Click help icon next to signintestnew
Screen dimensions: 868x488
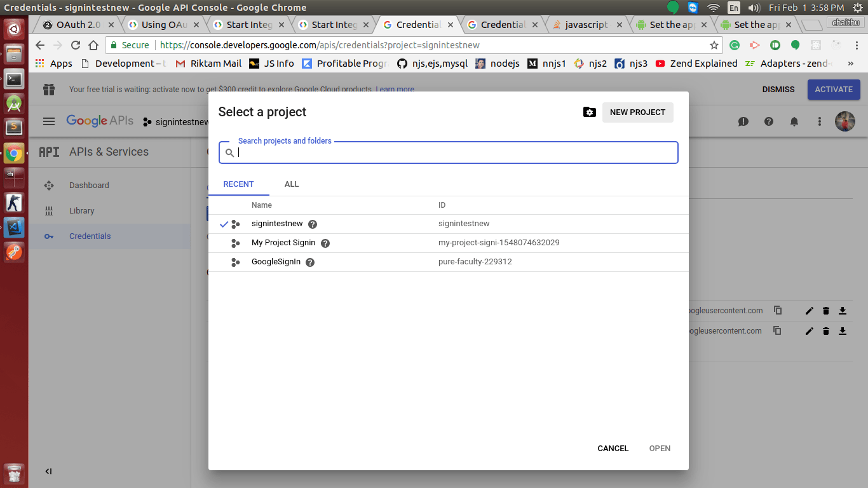click(313, 224)
